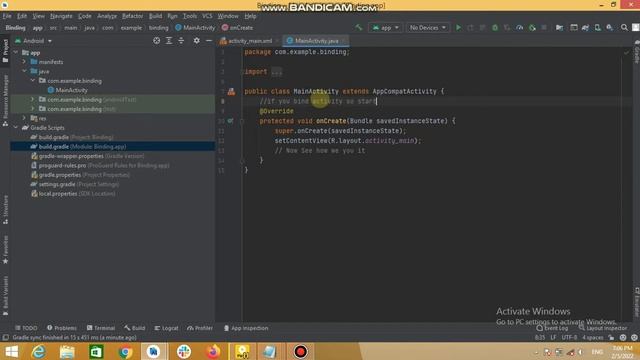Click the class gutter icon beside MainActivity declaration
This screenshot has height=360, width=640.
pos(231,91)
